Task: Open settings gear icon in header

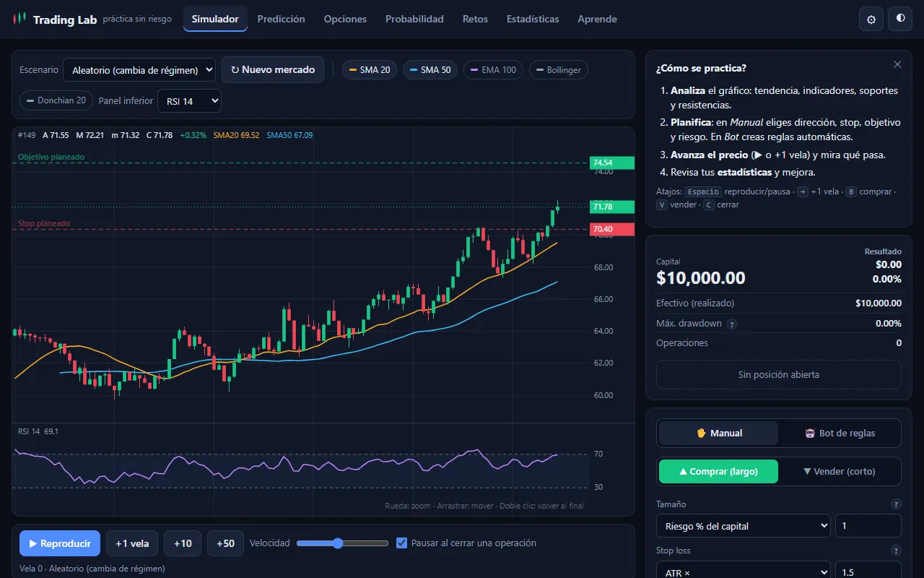Action: click(x=871, y=19)
